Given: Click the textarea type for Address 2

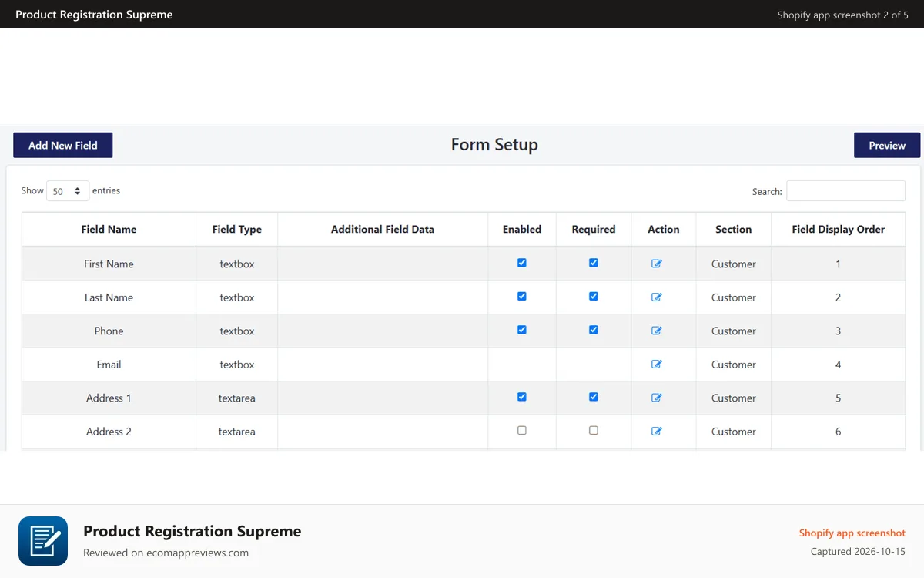Looking at the screenshot, I should point(237,432).
